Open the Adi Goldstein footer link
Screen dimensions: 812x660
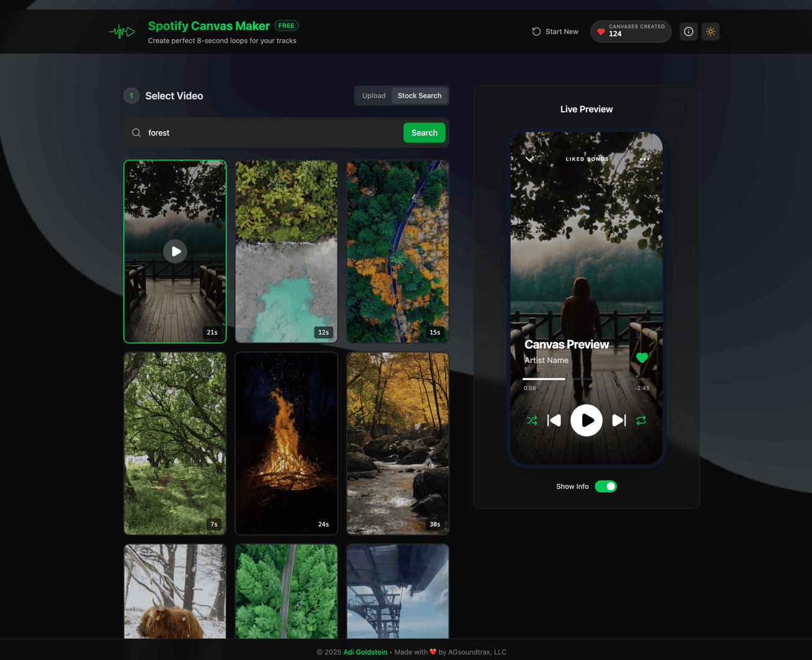(x=365, y=652)
